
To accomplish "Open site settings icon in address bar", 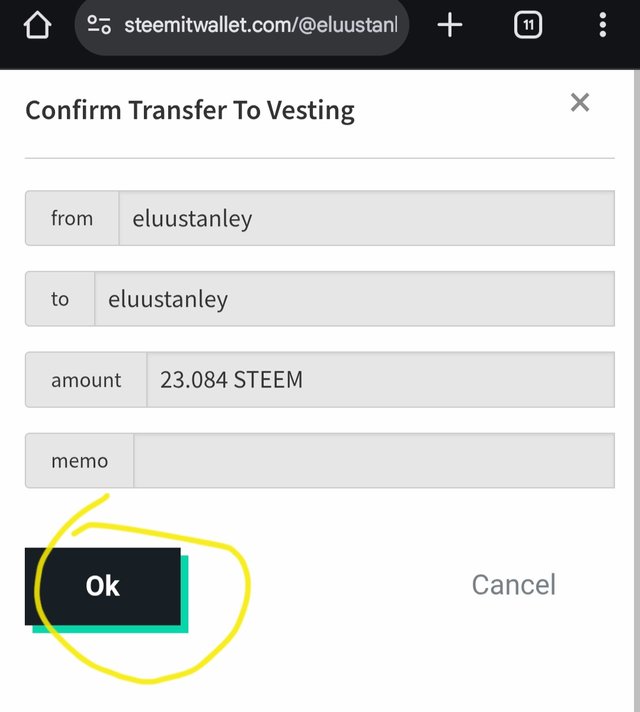I will [99, 25].
